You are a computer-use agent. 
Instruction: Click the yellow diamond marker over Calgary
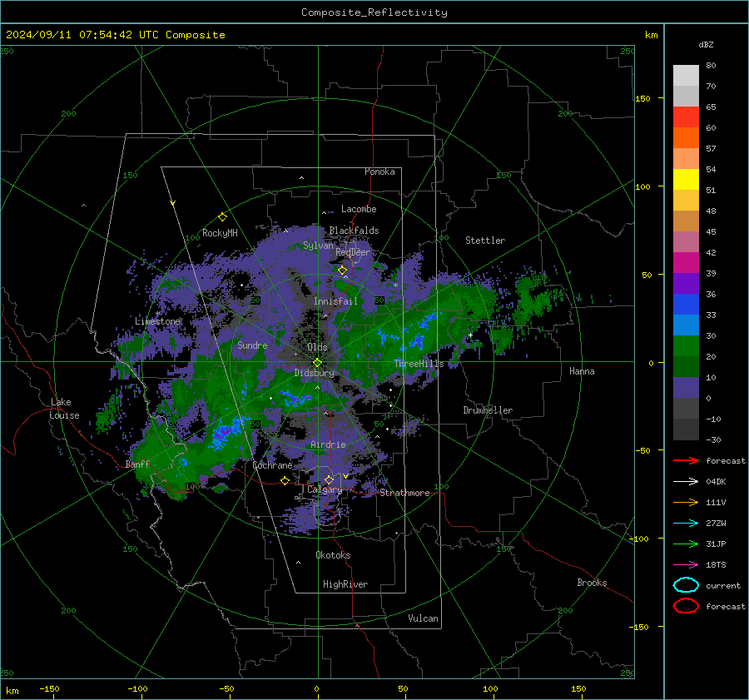329,479
